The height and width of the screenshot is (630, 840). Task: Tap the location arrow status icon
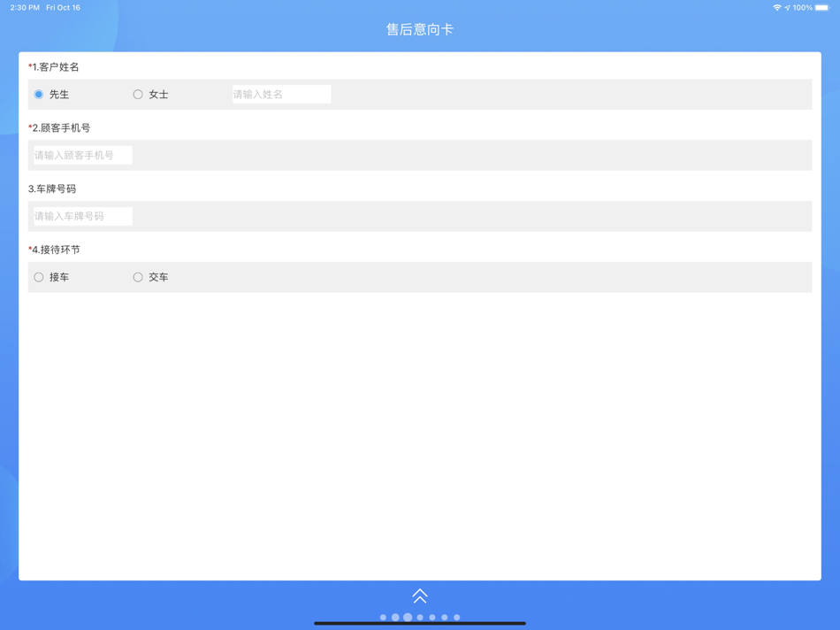pos(787,7)
